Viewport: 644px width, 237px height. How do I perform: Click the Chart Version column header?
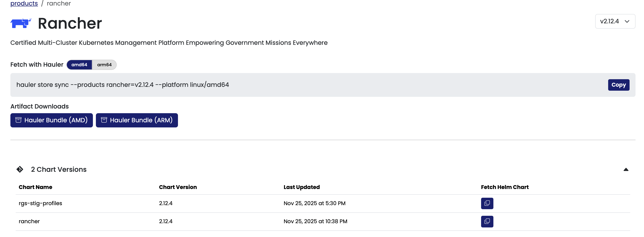[x=178, y=187]
